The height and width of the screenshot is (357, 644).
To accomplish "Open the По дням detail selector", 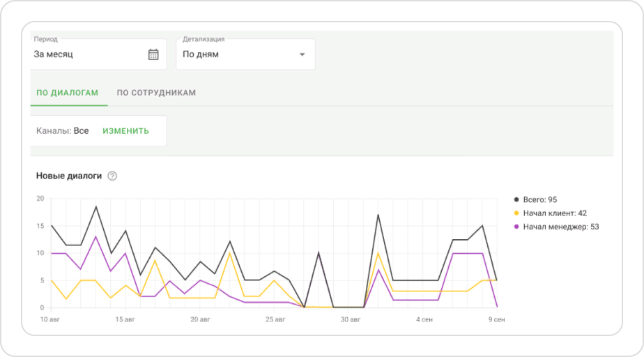I will pos(237,54).
